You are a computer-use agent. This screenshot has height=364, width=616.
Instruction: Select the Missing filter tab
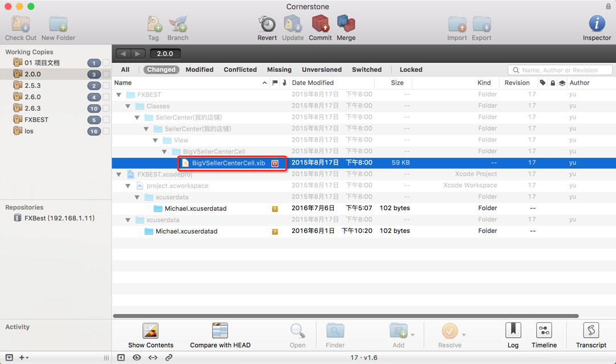(279, 69)
